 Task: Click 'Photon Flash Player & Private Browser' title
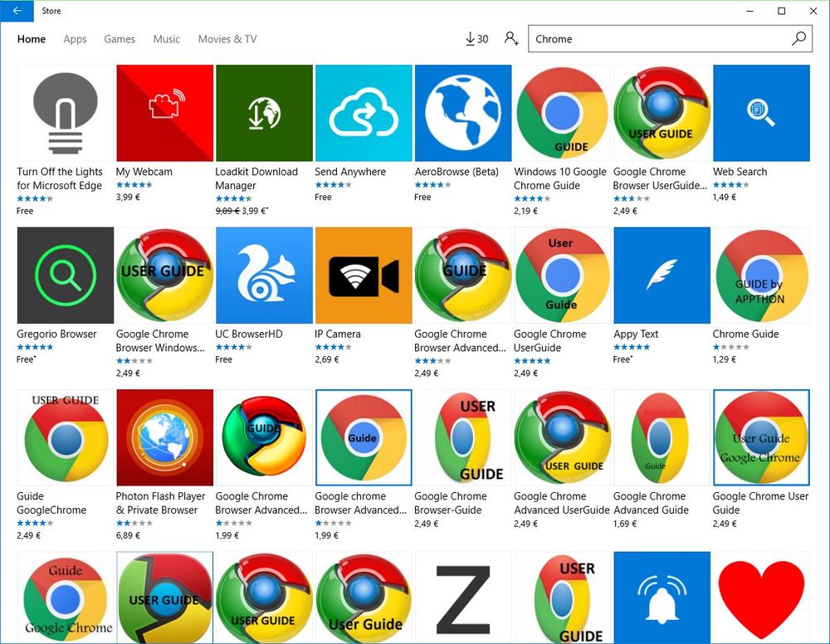160,503
